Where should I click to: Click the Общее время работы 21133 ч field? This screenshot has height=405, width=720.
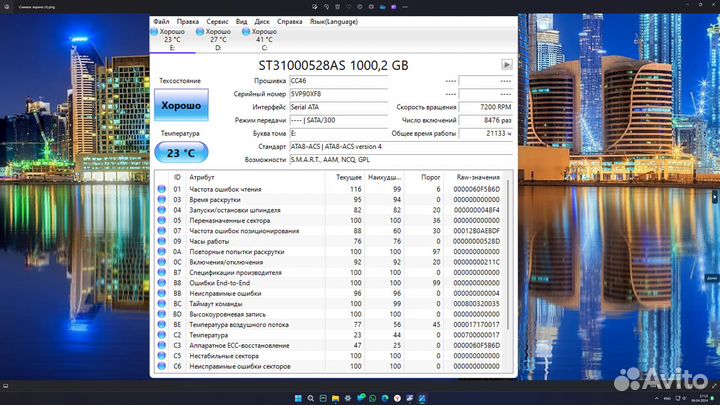pyautogui.click(x=486, y=134)
